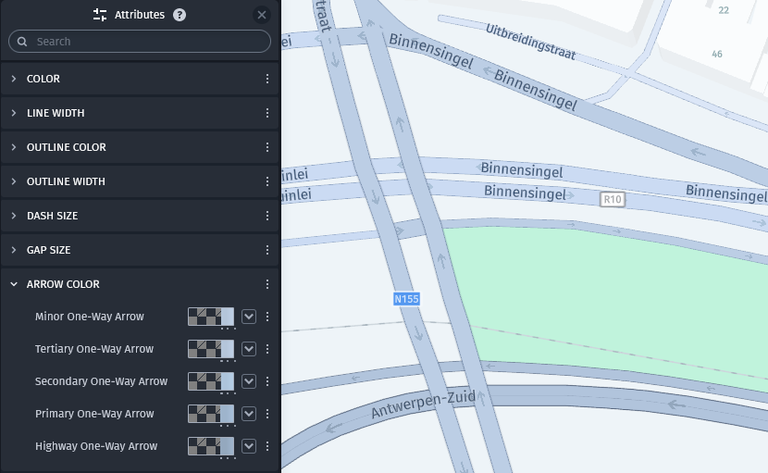Close the Attributes panel
This screenshot has width=768, height=473.
coord(262,15)
